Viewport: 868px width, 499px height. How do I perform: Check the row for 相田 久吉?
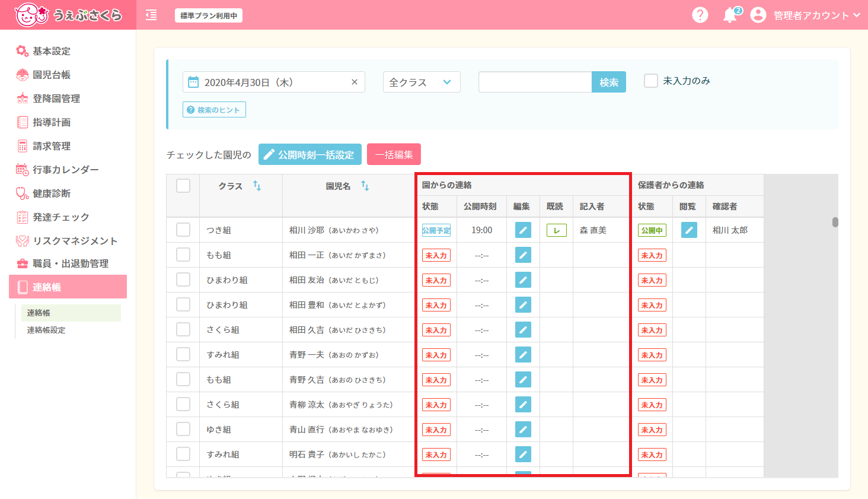tap(183, 329)
